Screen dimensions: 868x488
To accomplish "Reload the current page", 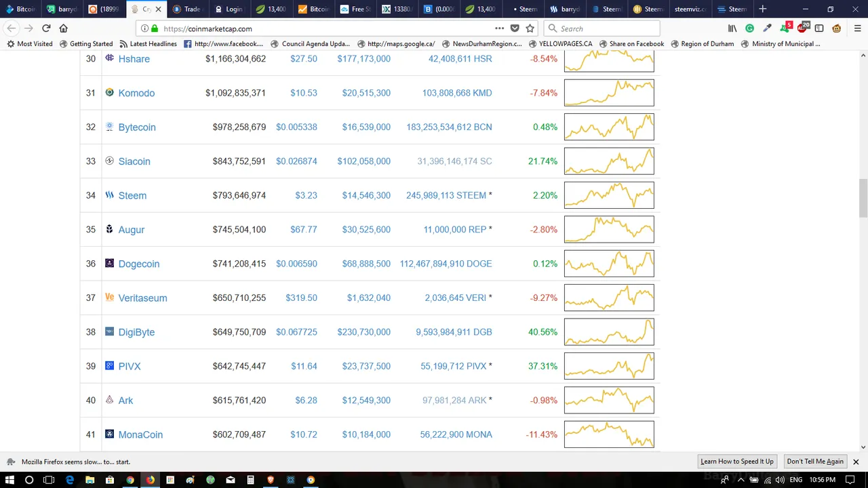I will 46,28.
